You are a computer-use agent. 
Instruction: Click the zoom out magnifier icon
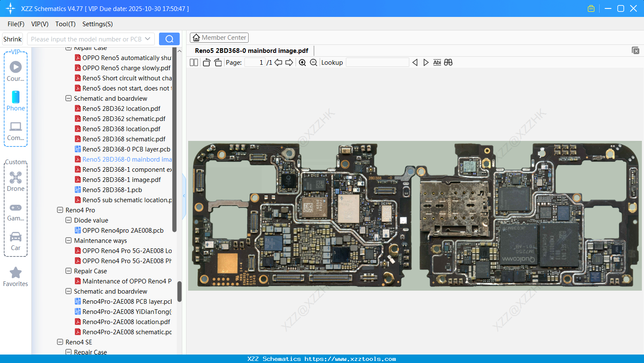click(313, 63)
